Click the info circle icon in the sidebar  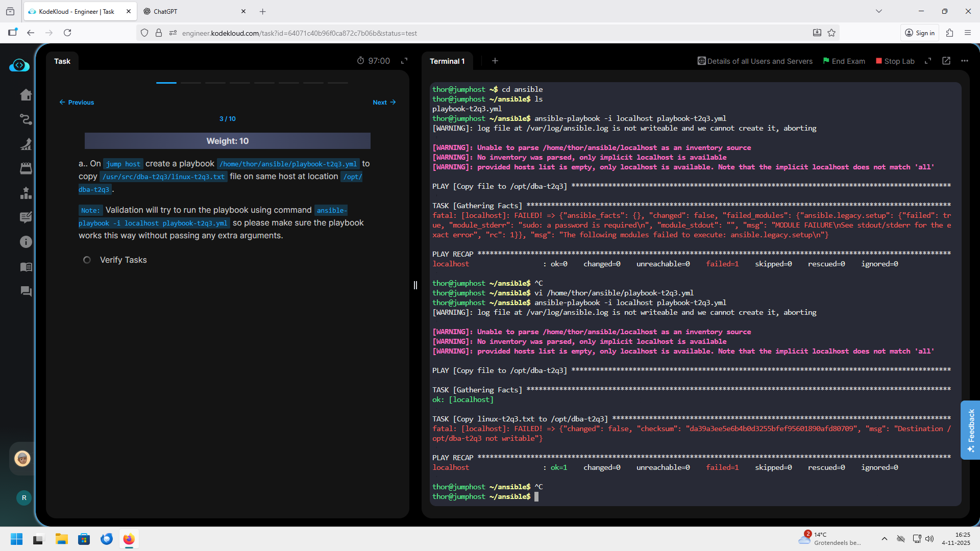26,242
